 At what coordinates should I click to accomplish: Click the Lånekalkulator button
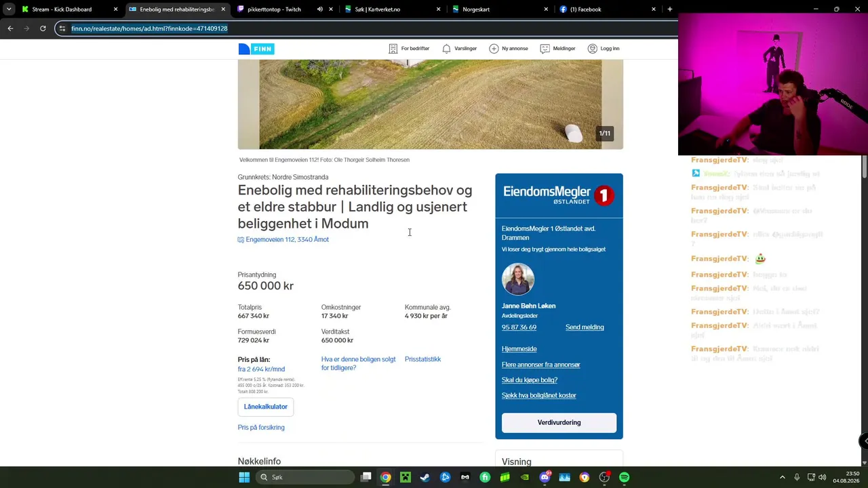[x=266, y=407]
